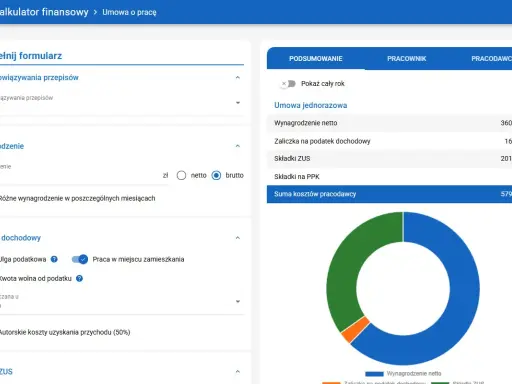Screen dimensions: 512x384
Task: Click the Suma kosztów pracodawcy row
Action: click(x=389, y=194)
